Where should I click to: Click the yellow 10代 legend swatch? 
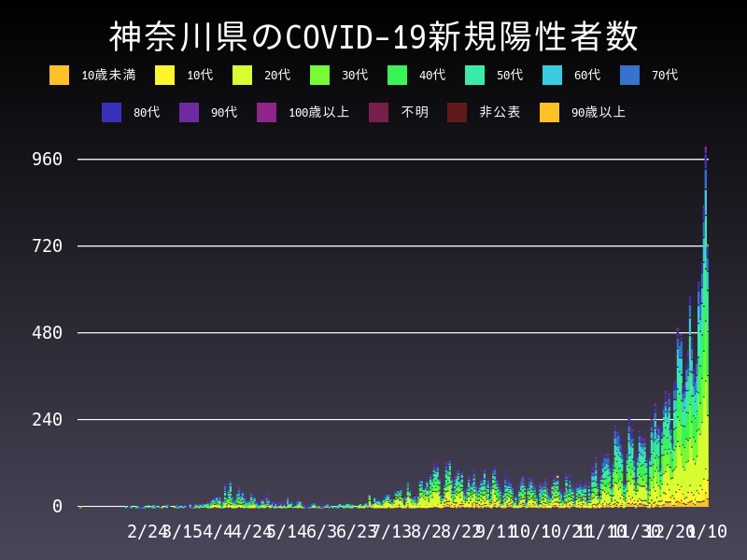point(164,75)
